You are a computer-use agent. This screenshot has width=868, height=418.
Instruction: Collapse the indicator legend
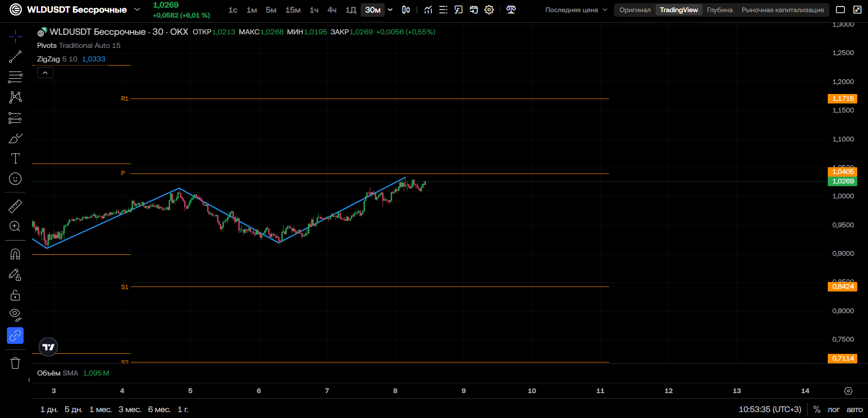point(45,73)
